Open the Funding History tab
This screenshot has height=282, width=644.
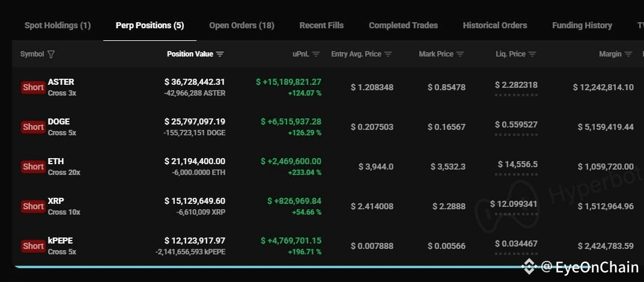582,25
